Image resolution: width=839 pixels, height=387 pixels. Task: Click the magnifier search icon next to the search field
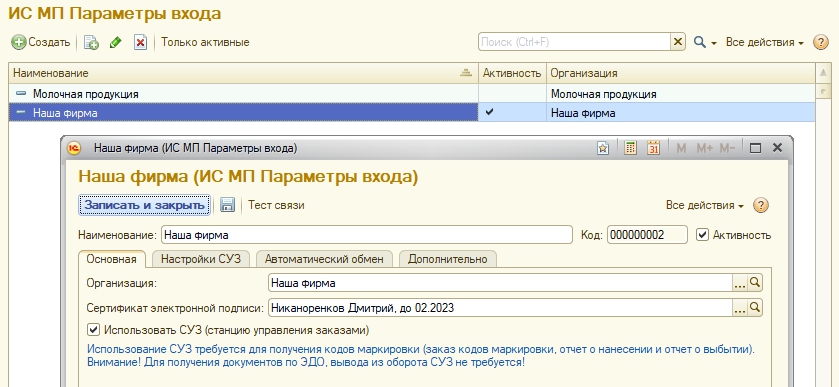(x=700, y=42)
